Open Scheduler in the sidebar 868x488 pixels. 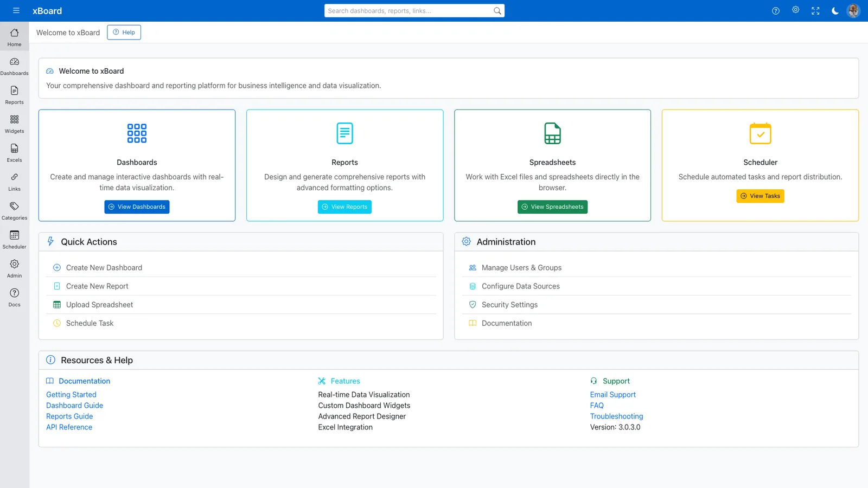[15, 239]
